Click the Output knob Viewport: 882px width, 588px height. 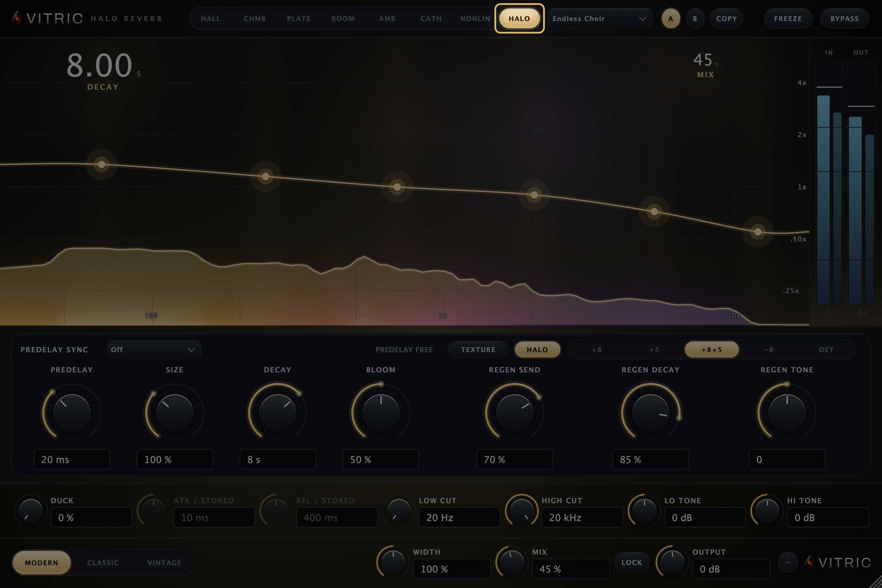672,562
